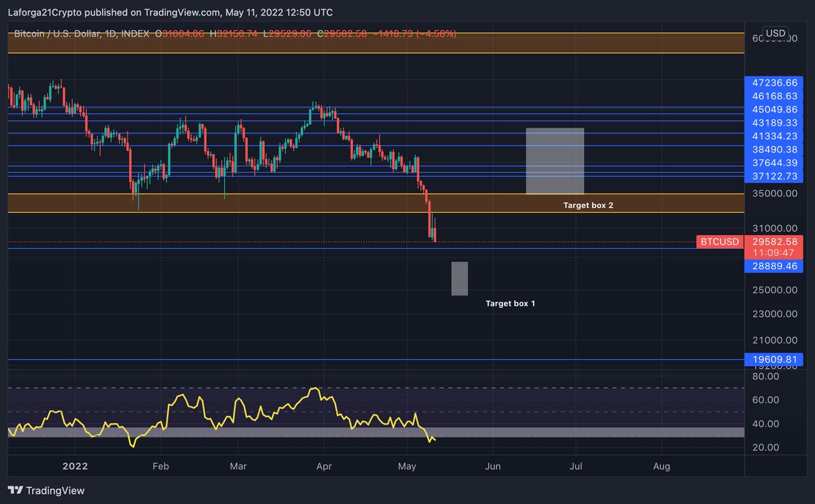Select the 37122.73 price level label
The image size is (815, 504).
(x=775, y=176)
